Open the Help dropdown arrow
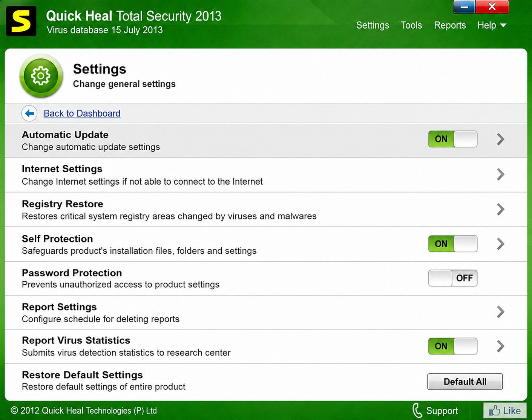Image resolution: width=532 pixels, height=420 pixels. [x=503, y=26]
